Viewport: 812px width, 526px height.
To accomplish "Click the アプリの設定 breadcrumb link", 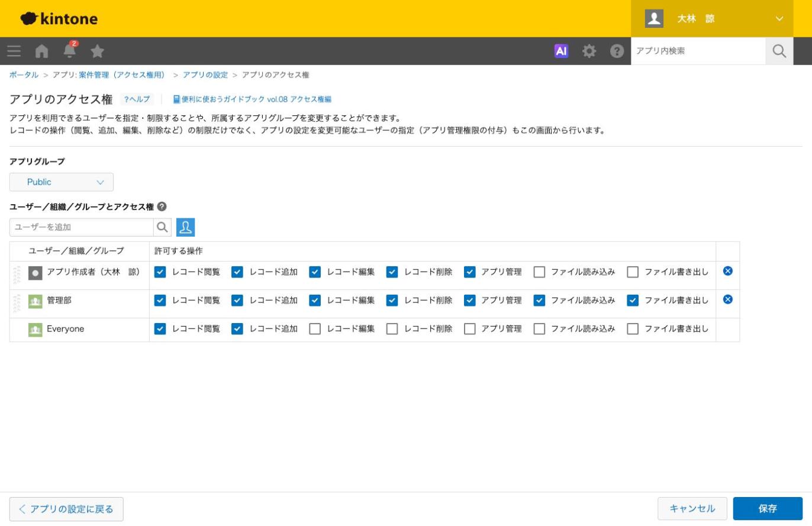I will [205, 75].
